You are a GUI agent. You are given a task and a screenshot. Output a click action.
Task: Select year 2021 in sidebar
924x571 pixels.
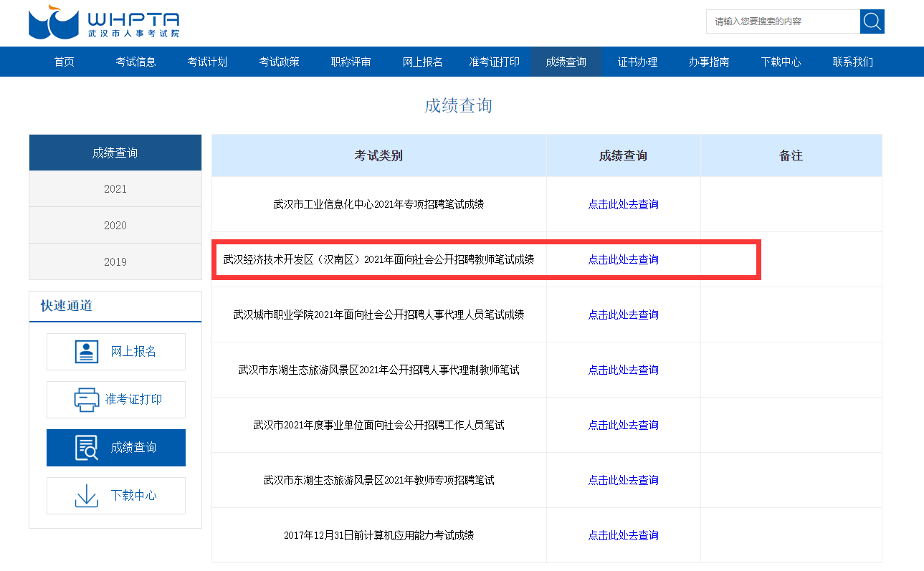tap(115, 189)
